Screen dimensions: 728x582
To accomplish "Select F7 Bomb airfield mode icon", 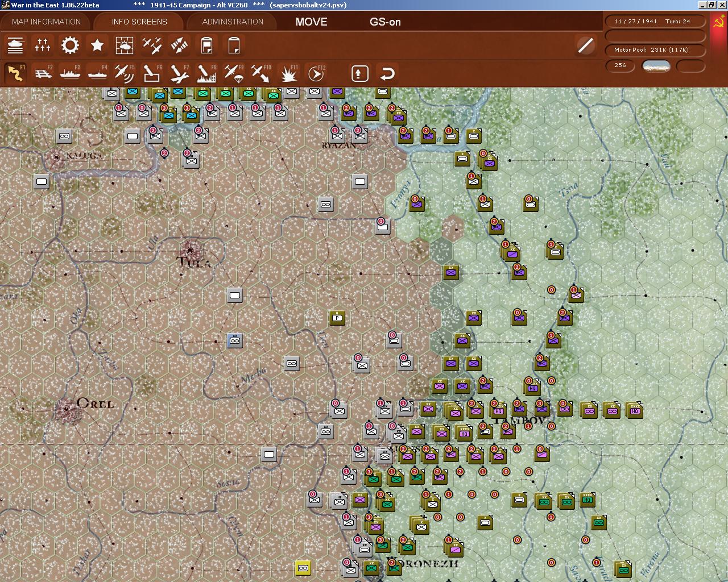I will pyautogui.click(x=179, y=73).
